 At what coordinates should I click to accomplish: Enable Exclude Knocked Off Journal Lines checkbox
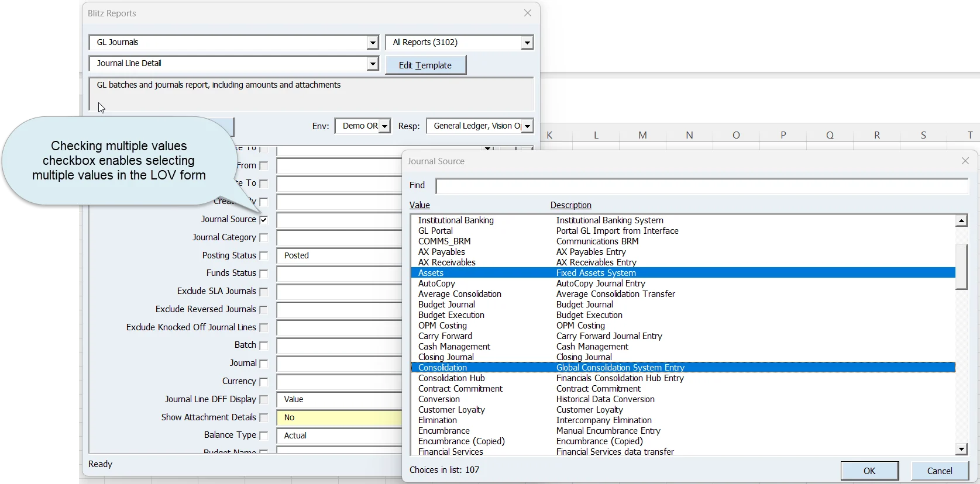click(263, 328)
